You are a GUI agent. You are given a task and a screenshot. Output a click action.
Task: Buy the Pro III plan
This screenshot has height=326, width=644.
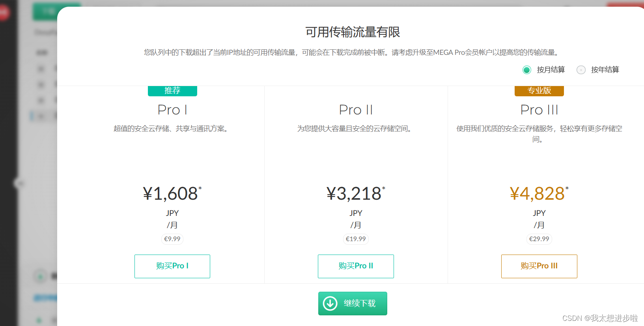tap(539, 266)
